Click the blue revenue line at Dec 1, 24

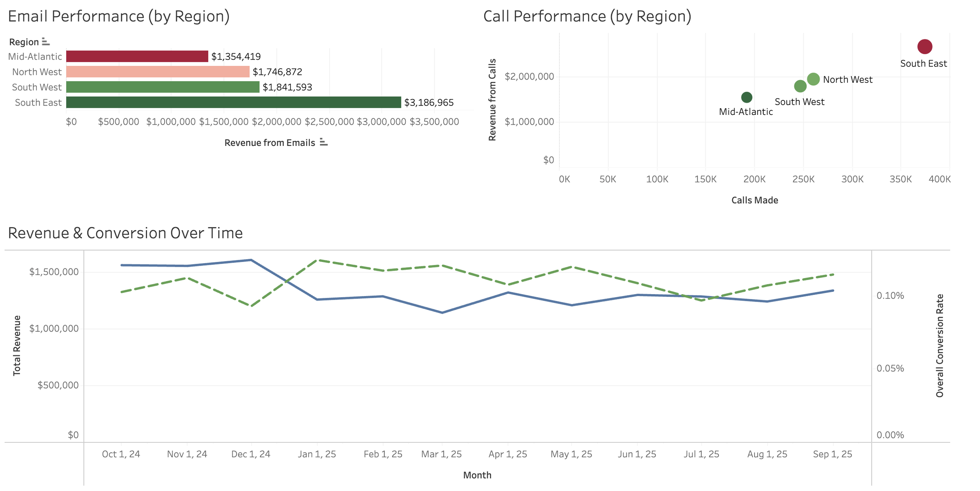click(x=251, y=260)
